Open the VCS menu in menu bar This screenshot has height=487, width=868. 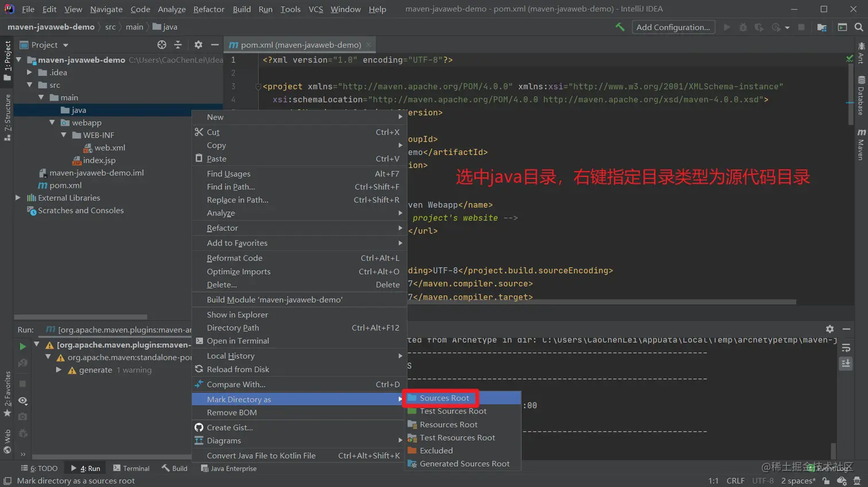[316, 9]
